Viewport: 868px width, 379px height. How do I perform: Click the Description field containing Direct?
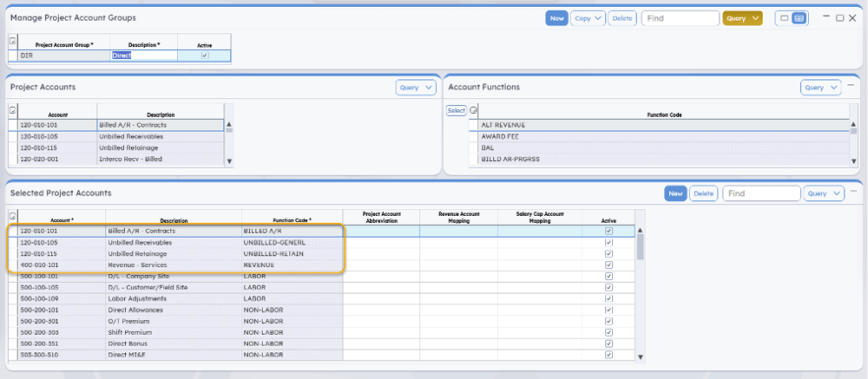[x=144, y=56]
